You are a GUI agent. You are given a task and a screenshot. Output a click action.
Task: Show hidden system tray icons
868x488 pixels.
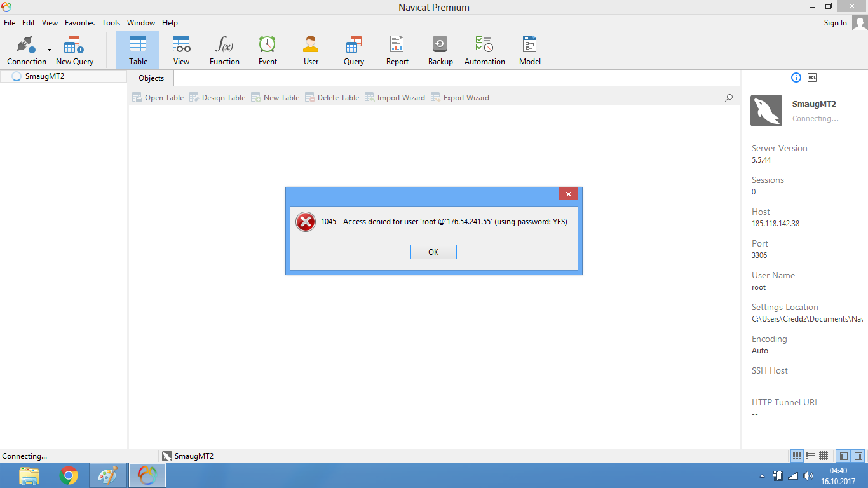763,476
